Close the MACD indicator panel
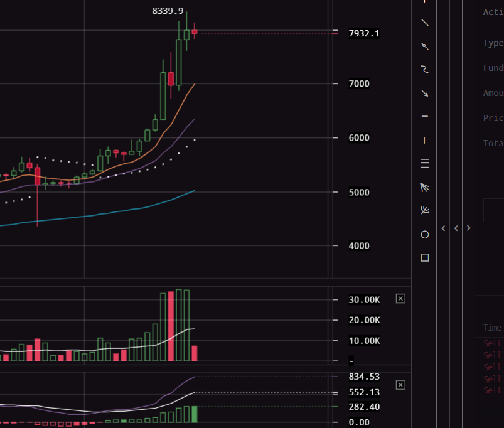Screen dimensions: 504x428 [x=400, y=385]
